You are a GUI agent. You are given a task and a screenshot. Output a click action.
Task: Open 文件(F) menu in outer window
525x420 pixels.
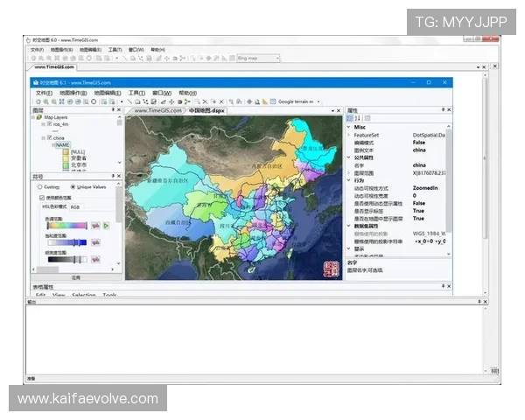click(37, 50)
